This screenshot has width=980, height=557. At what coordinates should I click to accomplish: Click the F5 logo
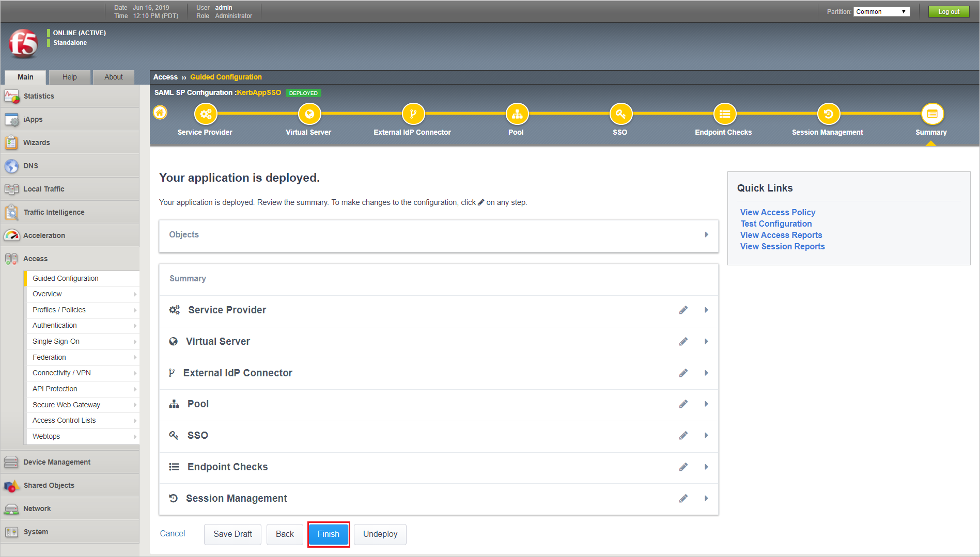(x=23, y=43)
